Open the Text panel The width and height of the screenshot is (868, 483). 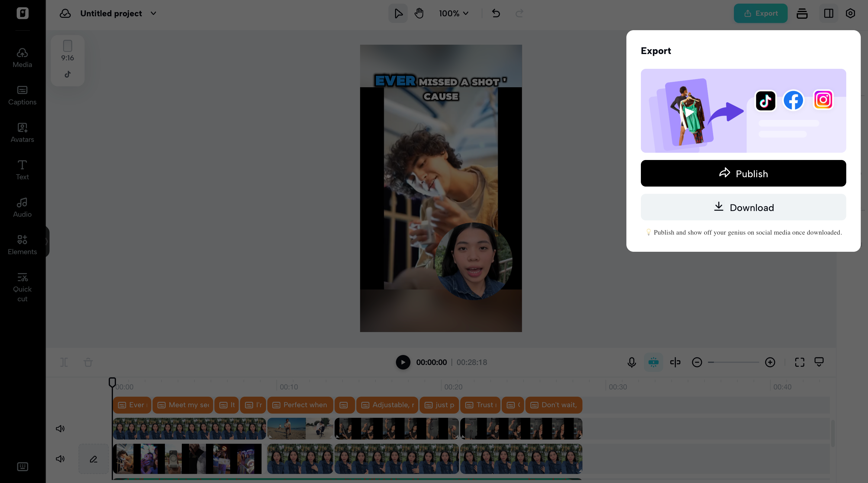[22, 170]
